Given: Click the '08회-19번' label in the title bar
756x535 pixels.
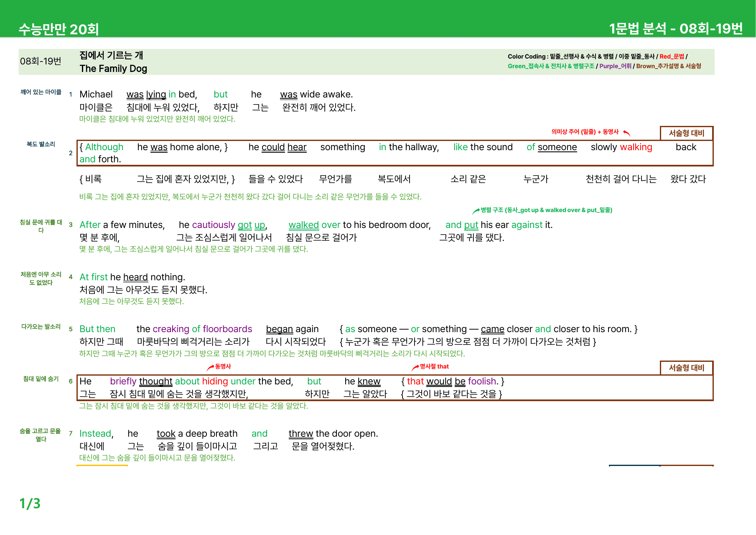Looking at the screenshot, I should (x=41, y=61).
